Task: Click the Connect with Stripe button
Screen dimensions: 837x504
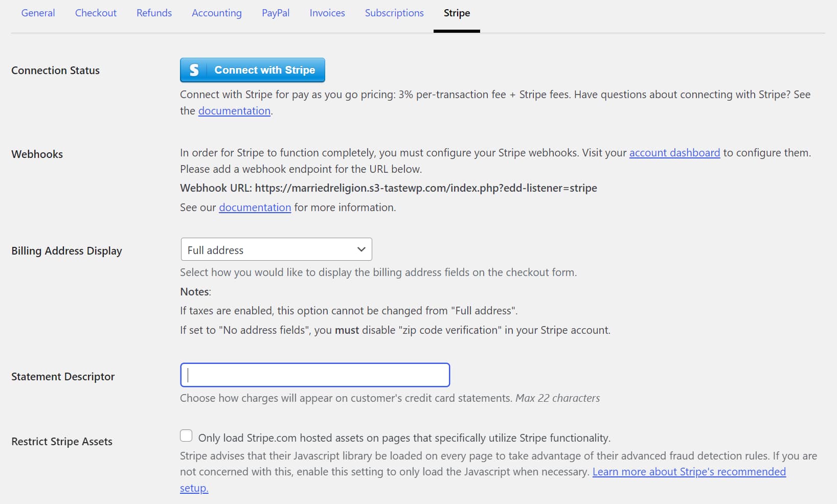Action: pos(252,70)
